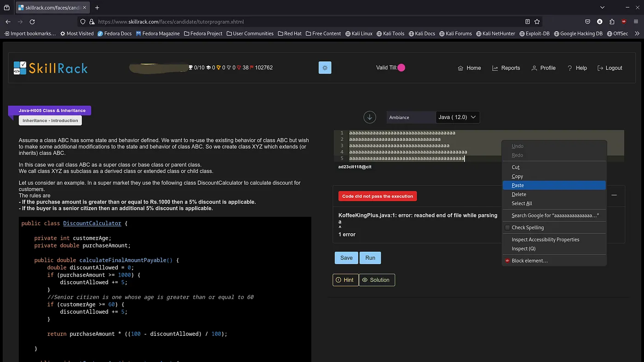Viewport: 644px width, 362px height.
Task: Click the site padlock icon in address bar
Action: coord(92,22)
